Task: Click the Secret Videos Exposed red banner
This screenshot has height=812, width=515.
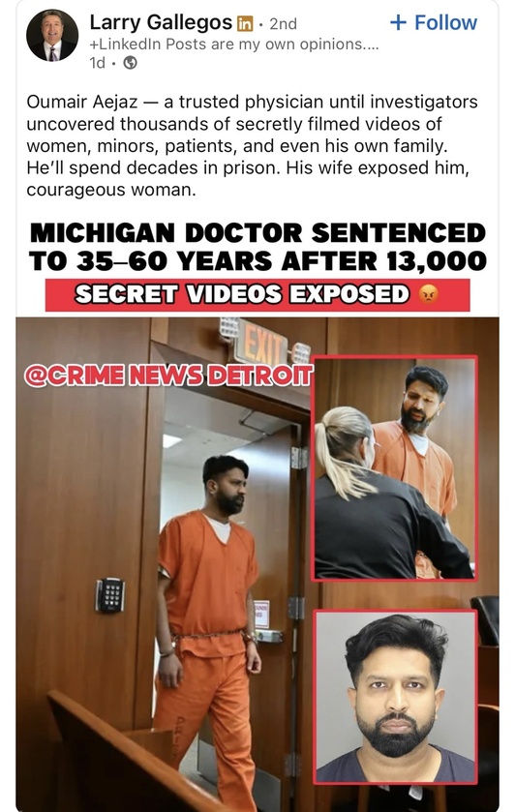Action: (x=257, y=294)
